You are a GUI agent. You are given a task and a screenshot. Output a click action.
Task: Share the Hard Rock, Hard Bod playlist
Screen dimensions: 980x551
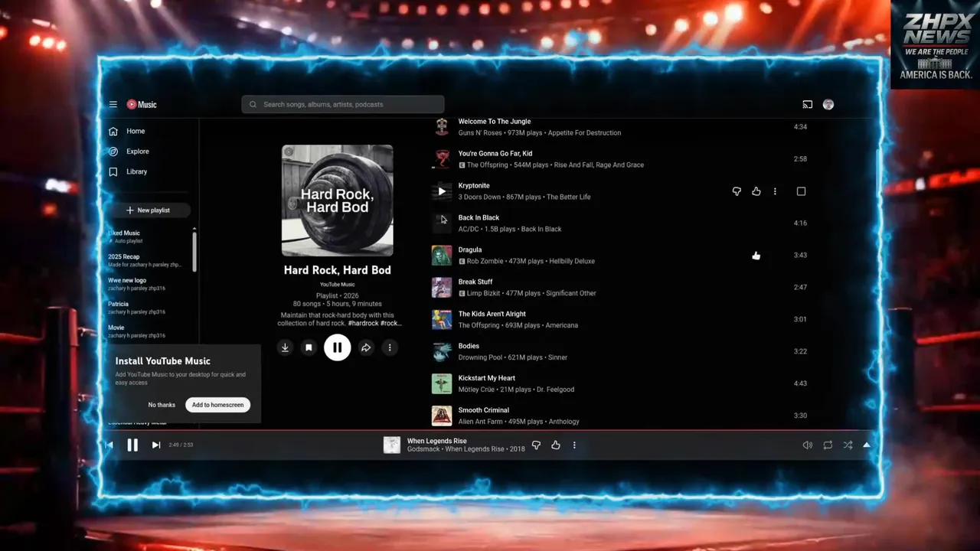pyautogui.click(x=366, y=347)
